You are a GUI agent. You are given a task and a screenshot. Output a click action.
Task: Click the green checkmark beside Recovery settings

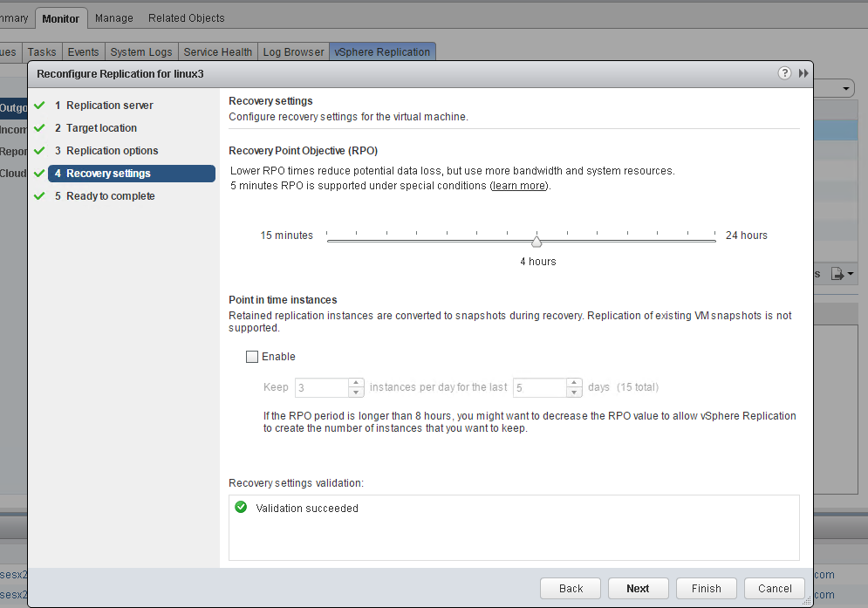[39, 174]
